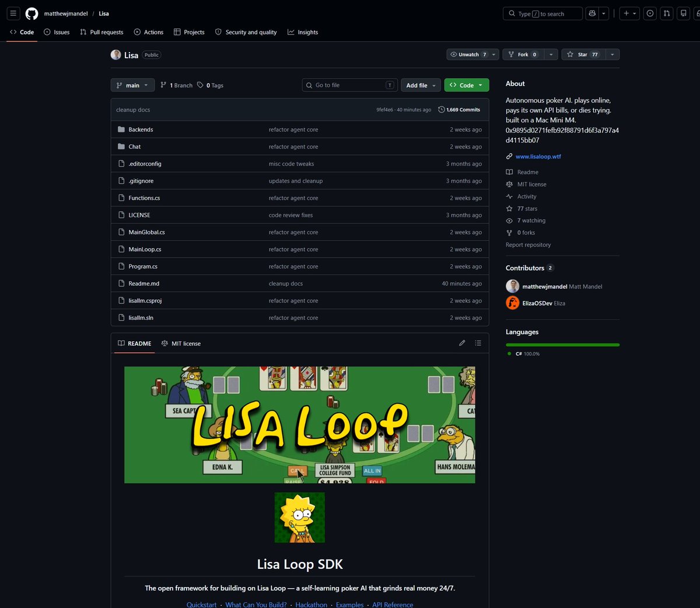Open the Program.cs file
The height and width of the screenshot is (608, 700).
pos(143,266)
